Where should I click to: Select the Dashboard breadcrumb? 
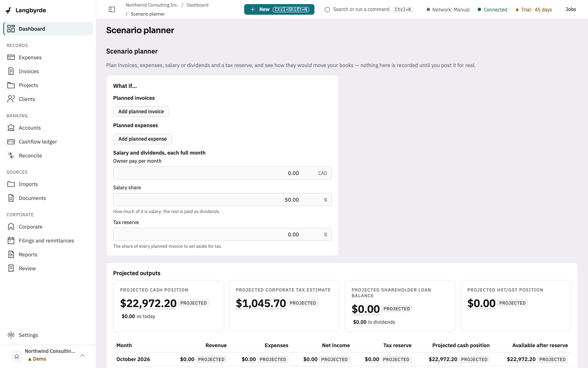point(198,5)
